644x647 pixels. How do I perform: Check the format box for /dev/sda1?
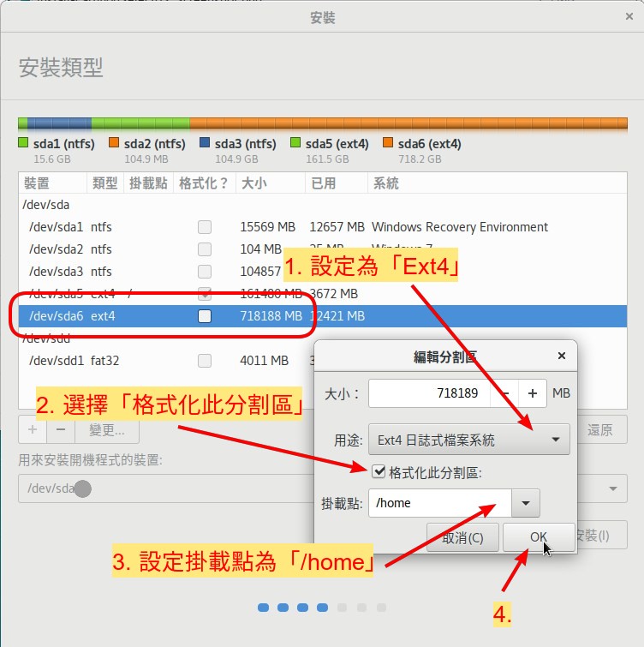click(204, 227)
